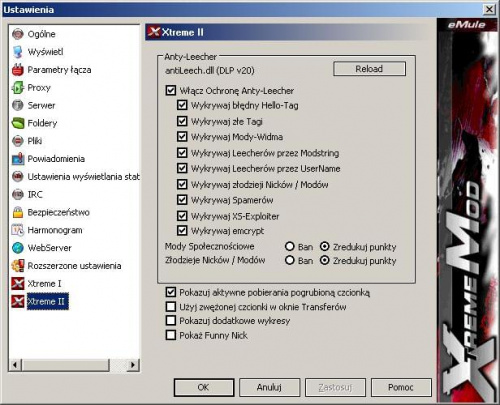This screenshot has height=405, width=500.
Task: Open the Ogólne settings page
Action: click(x=41, y=34)
